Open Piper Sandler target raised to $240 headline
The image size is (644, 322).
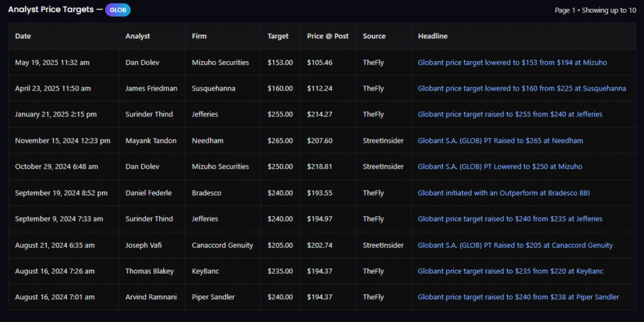[518, 297]
